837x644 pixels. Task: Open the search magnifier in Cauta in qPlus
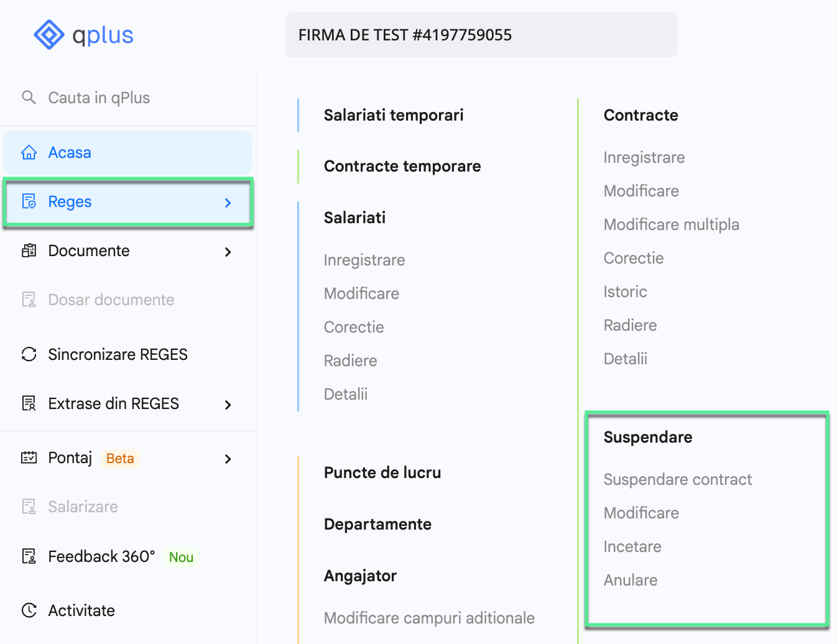point(29,97)
